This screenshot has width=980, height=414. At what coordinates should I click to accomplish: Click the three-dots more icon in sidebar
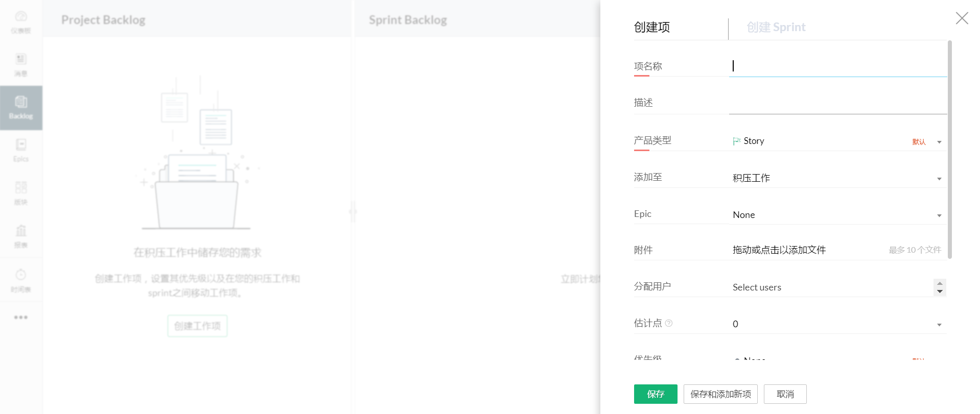21,318
